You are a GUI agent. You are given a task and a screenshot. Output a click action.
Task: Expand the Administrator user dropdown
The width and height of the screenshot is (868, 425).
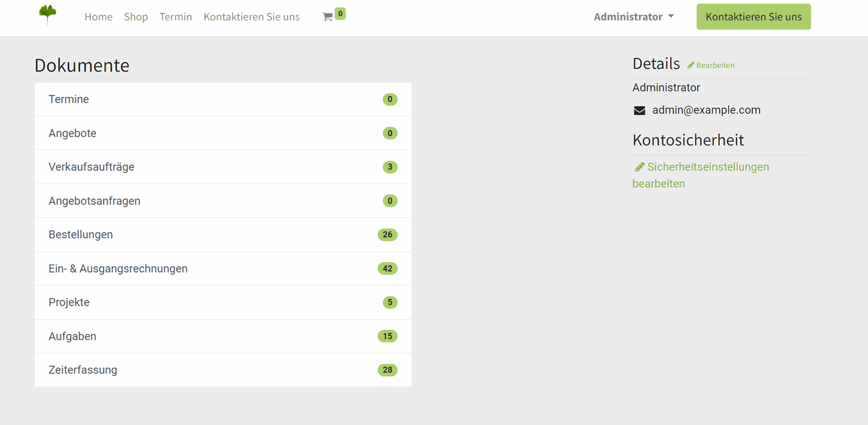pos(634,17)
